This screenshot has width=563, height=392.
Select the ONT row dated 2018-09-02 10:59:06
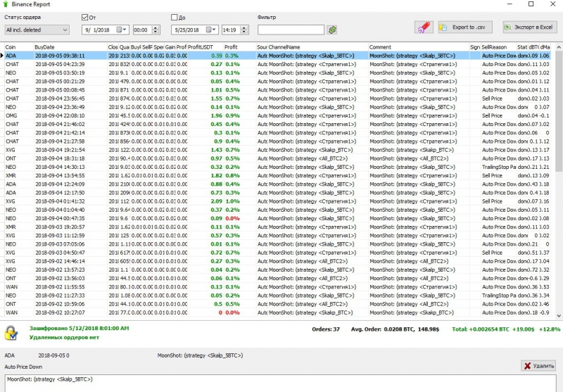(x=277, y=304)
